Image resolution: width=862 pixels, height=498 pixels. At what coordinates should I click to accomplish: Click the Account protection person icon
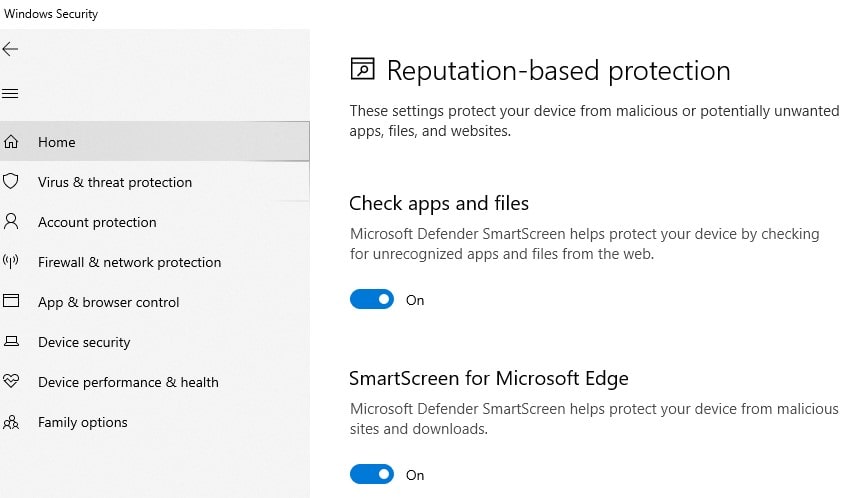(11, 222)
